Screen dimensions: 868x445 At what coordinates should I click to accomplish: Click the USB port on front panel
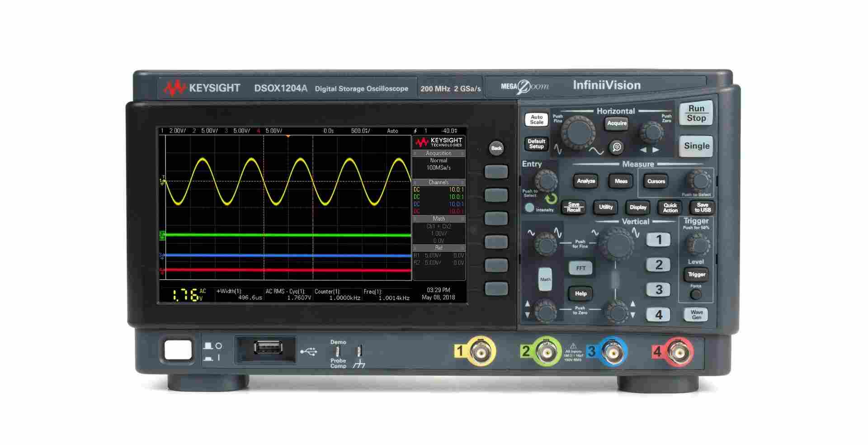pos(268,348)
